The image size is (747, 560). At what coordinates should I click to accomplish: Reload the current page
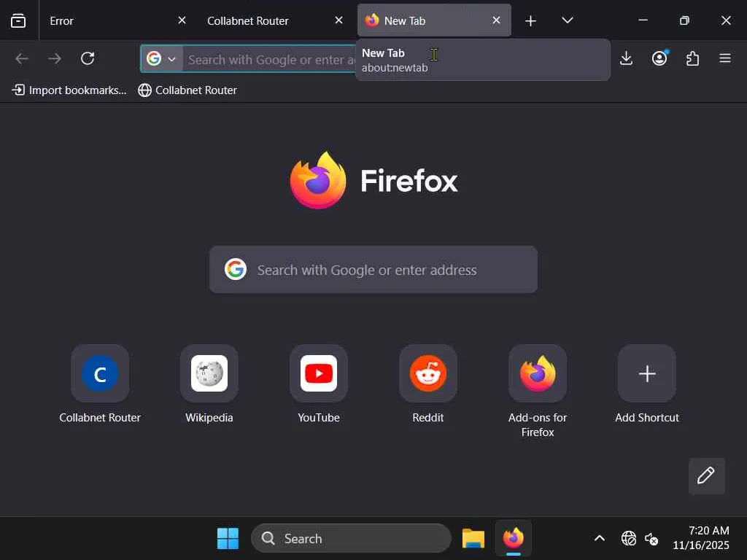coord(88,58)
